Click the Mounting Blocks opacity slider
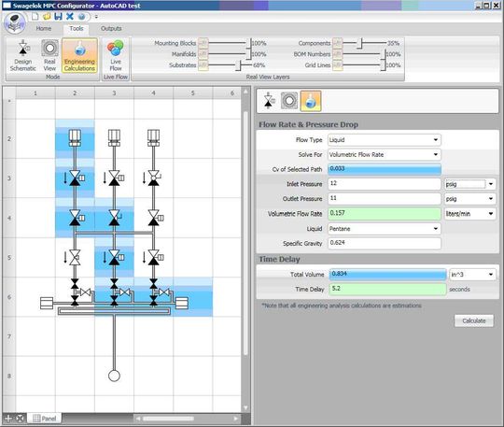 pyautogui.click(x=230, y=43)
